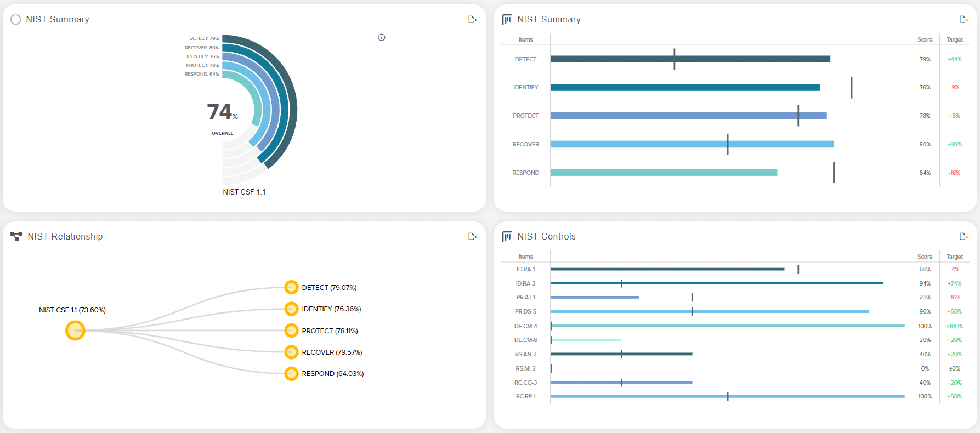980x433 pixels.
Task: Click the PROTECT bar in NIST Summary
Action: click(x=688, y=116)
